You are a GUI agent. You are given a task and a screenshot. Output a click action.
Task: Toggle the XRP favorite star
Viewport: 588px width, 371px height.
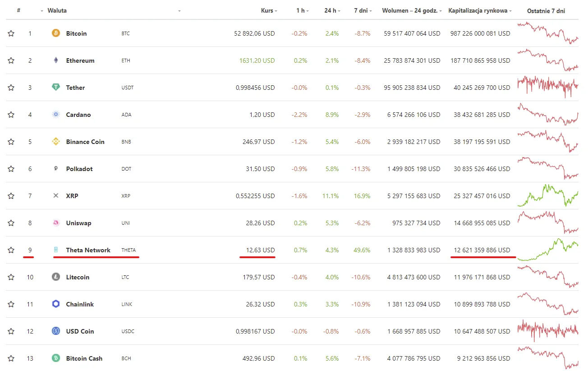point(11,196)
